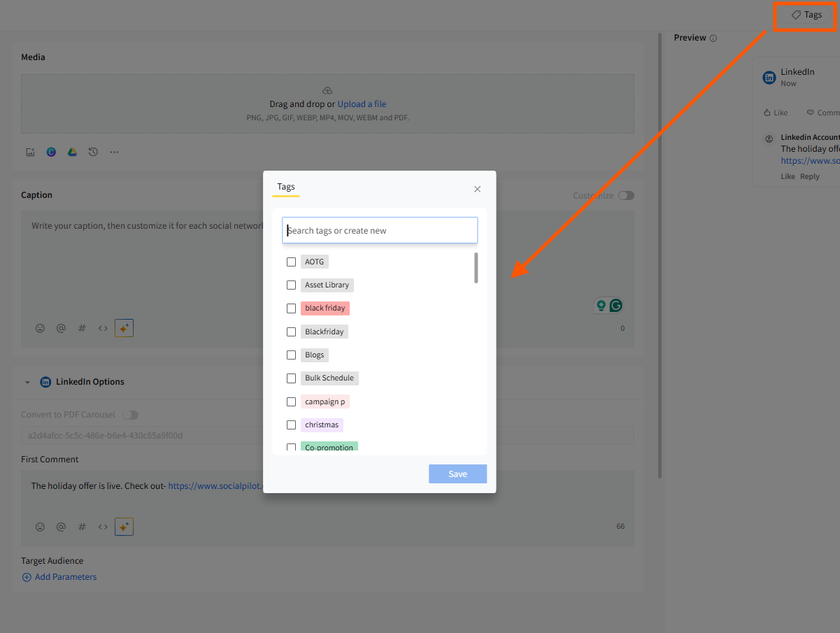The width and height of the screenshot is (840, 633).
Task: Check the Asset Library tag checkbox
Action: pos(292,285)
